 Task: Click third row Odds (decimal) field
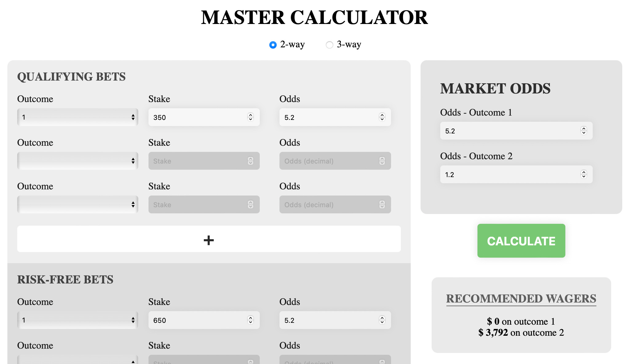coord(329,204)
